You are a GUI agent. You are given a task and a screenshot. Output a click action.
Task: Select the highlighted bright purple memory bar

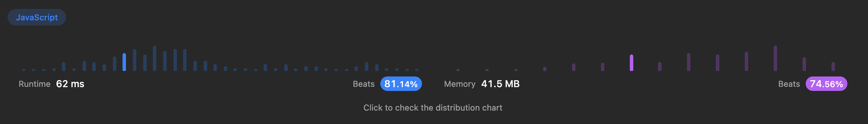pyautogui.click(x=632, y=63)
